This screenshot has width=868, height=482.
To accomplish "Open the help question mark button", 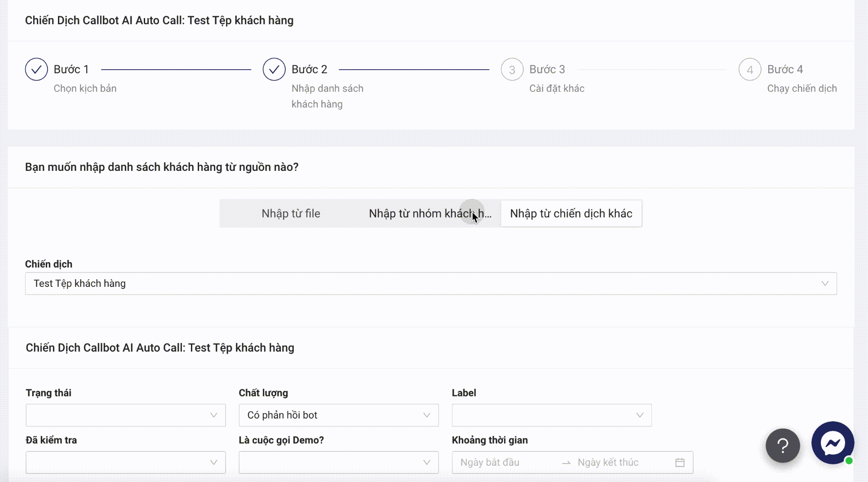I will click(783, 446).
